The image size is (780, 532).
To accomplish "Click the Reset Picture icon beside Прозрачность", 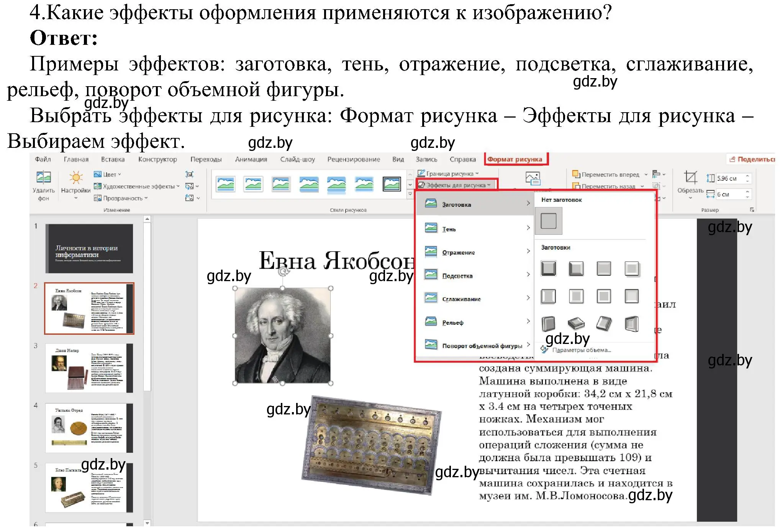I will [x=189, y=198].
